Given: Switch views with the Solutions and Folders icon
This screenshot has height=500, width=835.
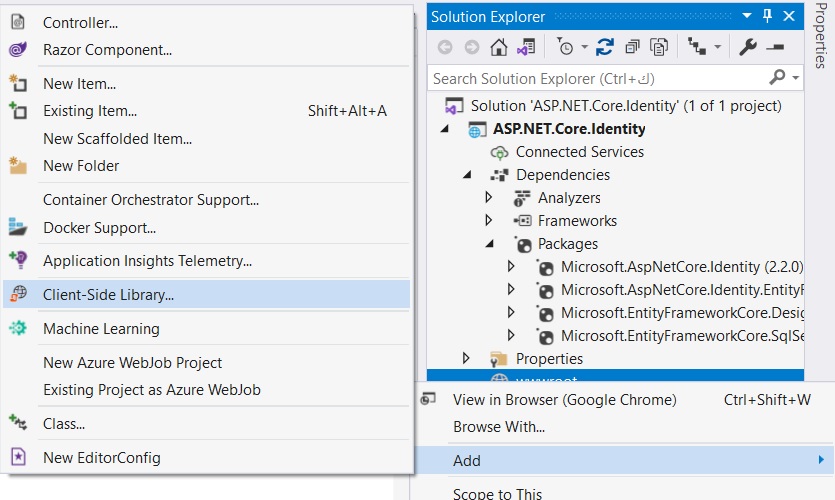Looking at the screenshot, I should (526, 47).
